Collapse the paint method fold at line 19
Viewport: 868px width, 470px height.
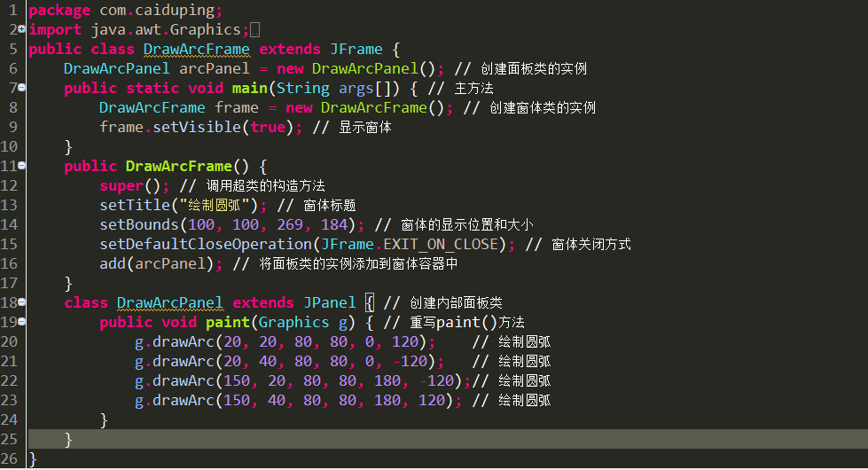(21, 322)
